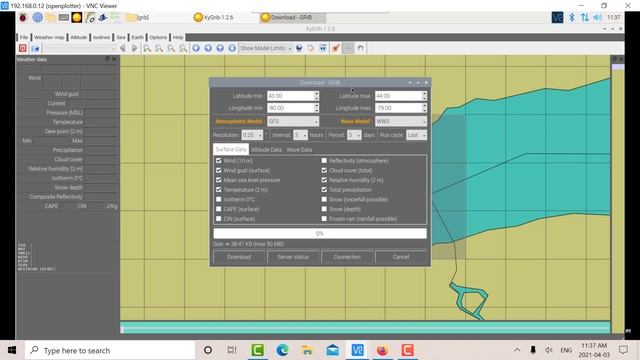Click the second zoom magnifier toolbar icon
Viewport: 640px width, 360px height.
click(159, 48)
